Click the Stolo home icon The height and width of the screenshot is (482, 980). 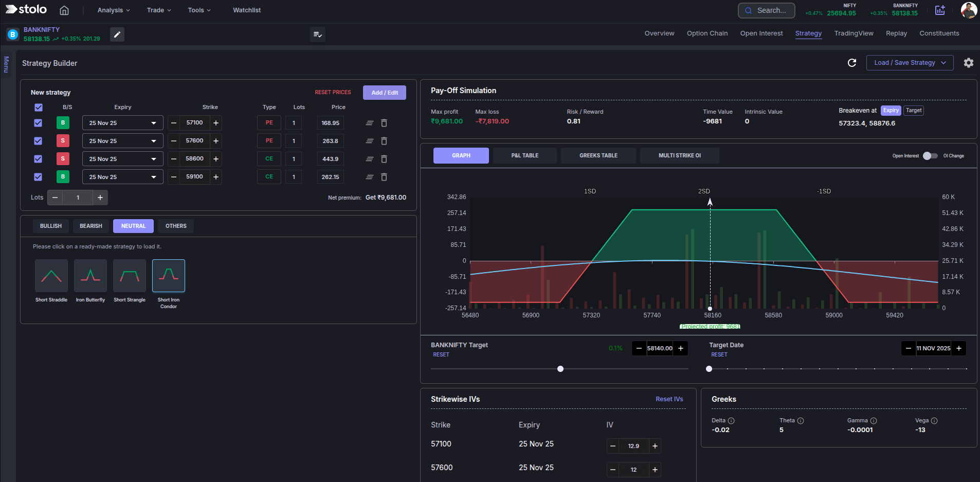pos(64,10)
